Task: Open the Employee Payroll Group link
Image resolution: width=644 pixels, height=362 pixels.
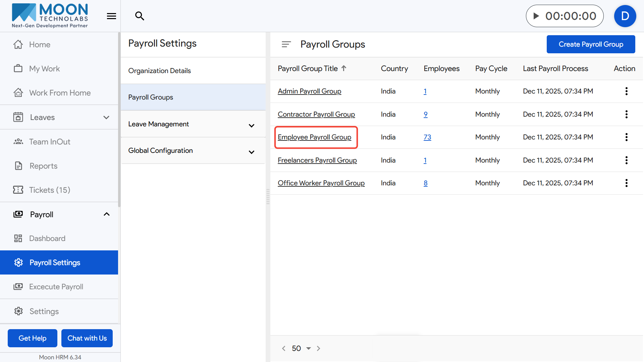Action: click(x=314, y=137)
